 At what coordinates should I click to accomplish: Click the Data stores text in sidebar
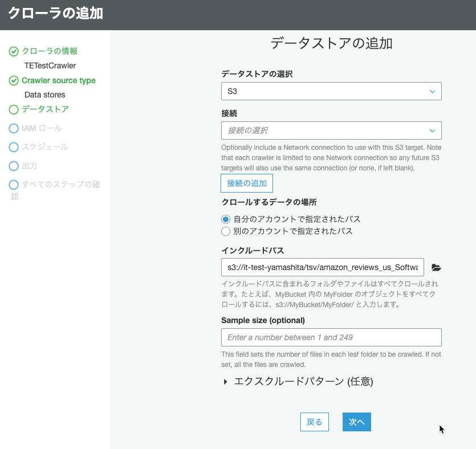coord(44,95)
